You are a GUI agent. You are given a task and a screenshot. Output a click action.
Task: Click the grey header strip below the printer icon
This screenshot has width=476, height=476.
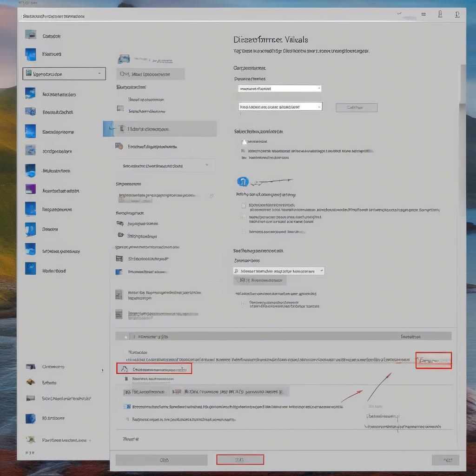[150, 74]
